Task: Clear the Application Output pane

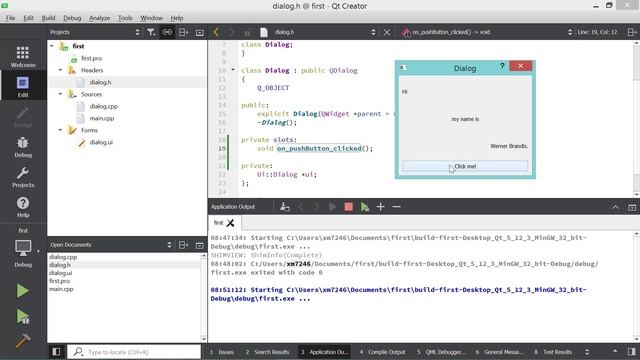Action: click(x=285, y=207)
